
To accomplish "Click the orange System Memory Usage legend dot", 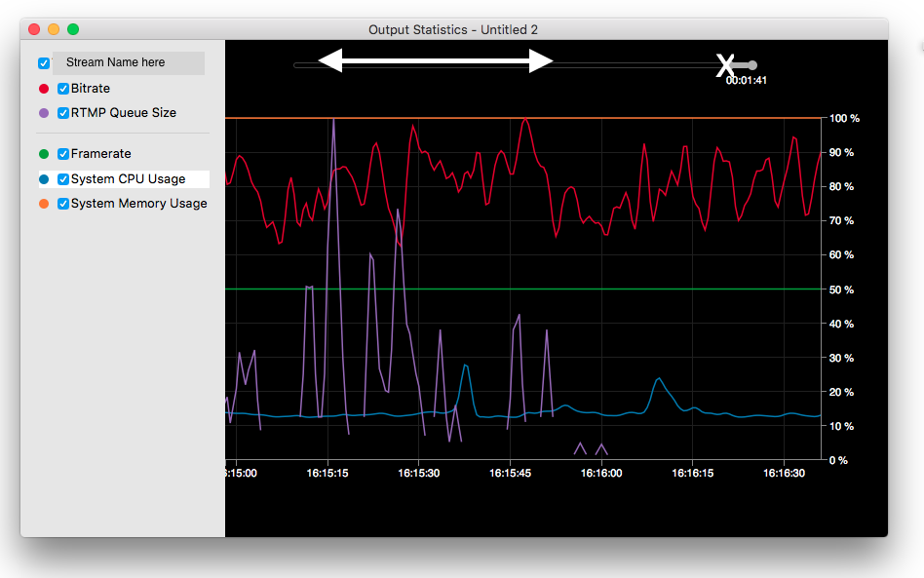I will (x=42, y=203).
